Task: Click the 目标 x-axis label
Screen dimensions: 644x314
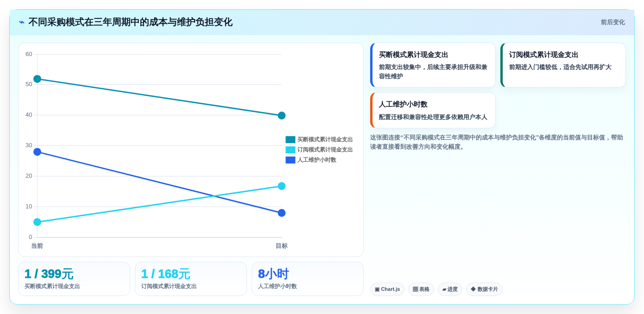Action: click(x=282, y=246)
